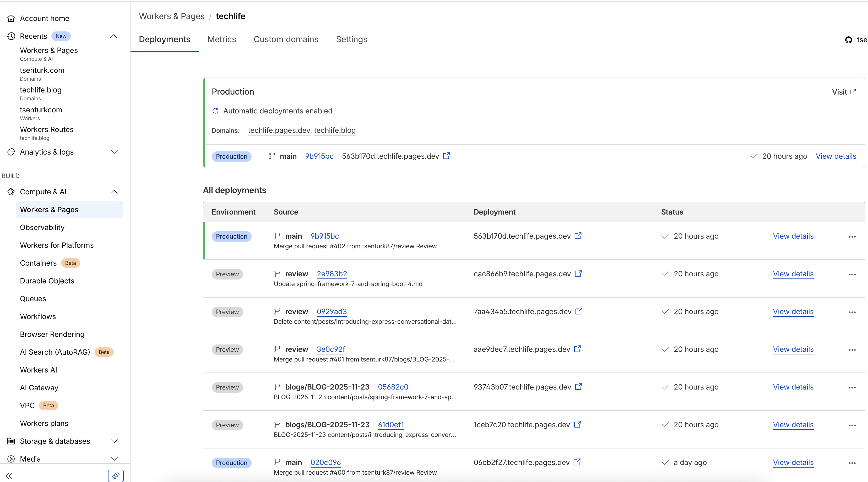Open the three-dot menu on 2e983b2 row
868x482 pixels.
click(x=853, y=274)
